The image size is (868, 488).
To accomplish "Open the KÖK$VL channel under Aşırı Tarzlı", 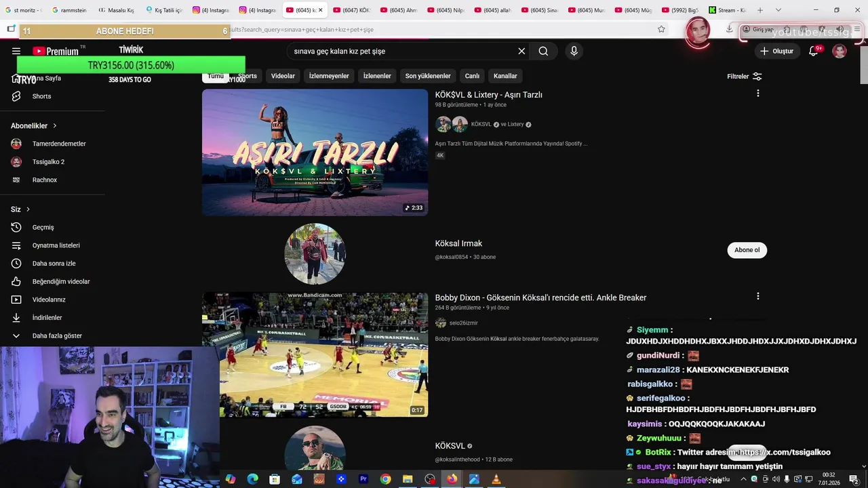I will point(481,124).
